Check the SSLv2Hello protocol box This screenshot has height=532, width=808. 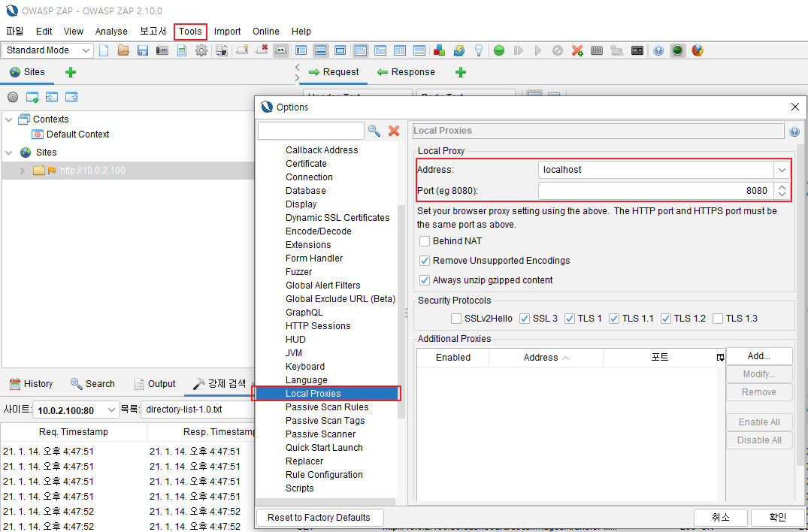coord(456,319)
